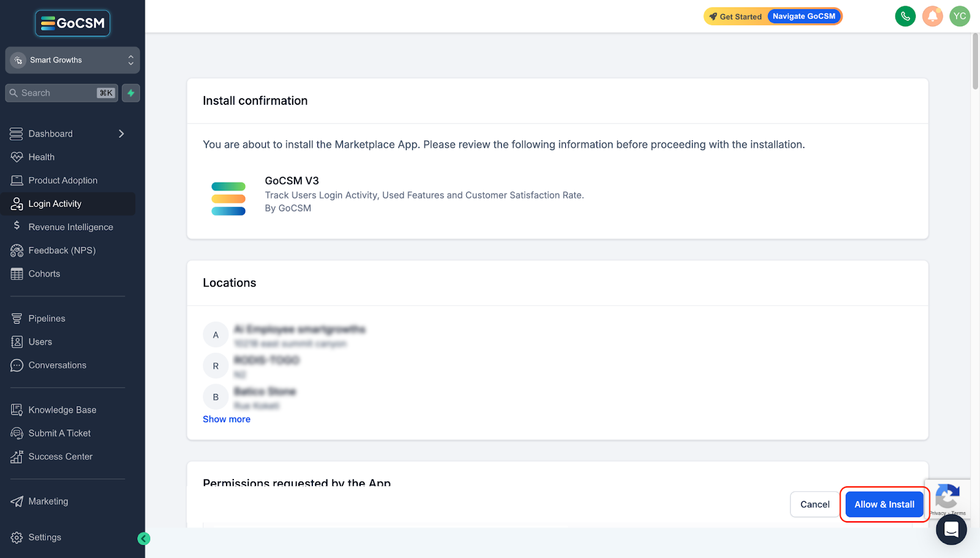Click the Users contact icon

[17, 342]
